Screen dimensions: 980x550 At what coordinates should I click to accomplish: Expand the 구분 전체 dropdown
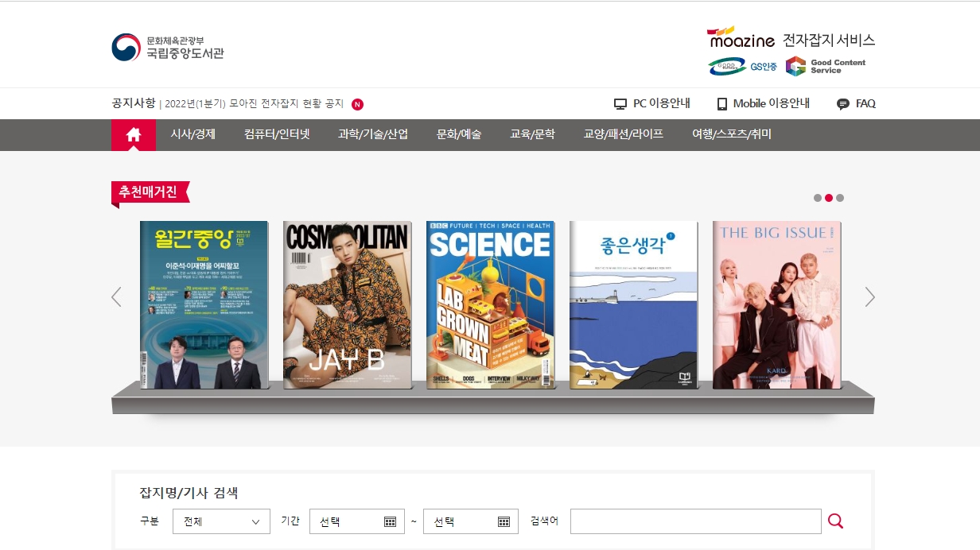(221, 521)
